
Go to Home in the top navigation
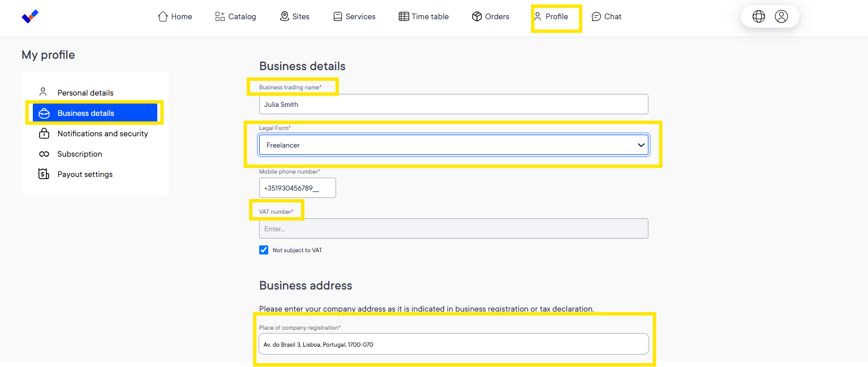[x=175, y=16]
